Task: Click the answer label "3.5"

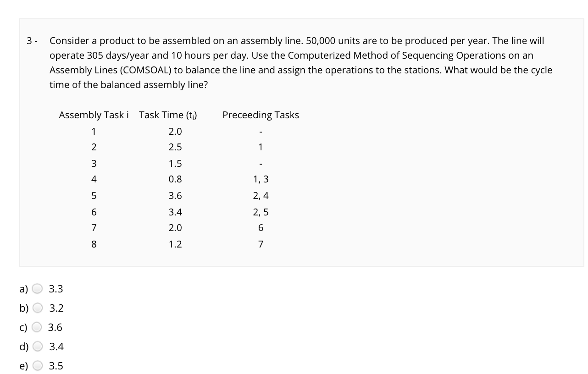Action: [x=56, y=366]
